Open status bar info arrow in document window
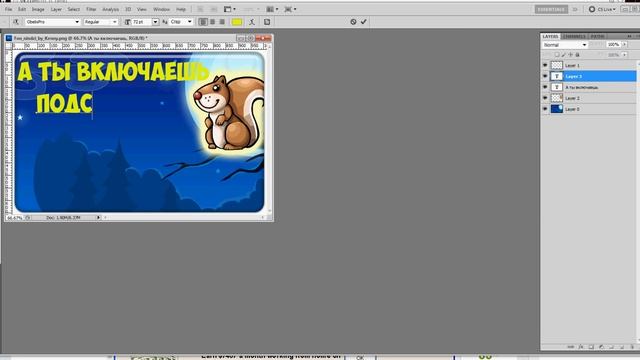The width and height of the screenshot is (640, 360). click(98, 218)
